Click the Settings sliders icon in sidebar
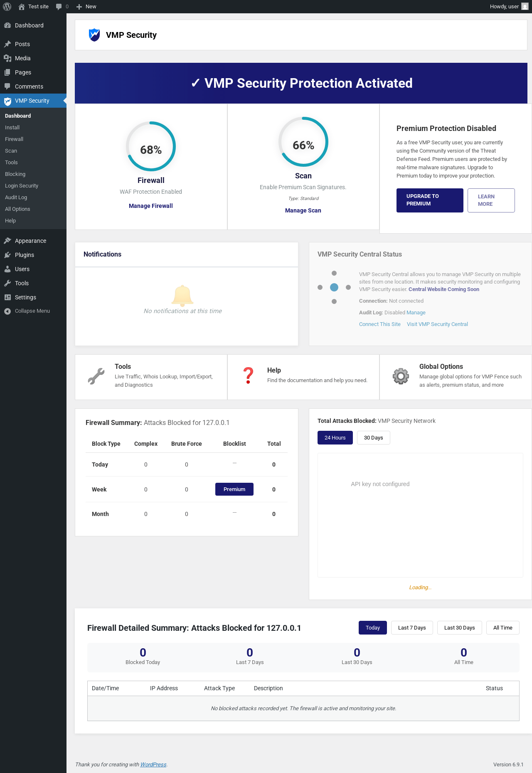 (7, 297)
